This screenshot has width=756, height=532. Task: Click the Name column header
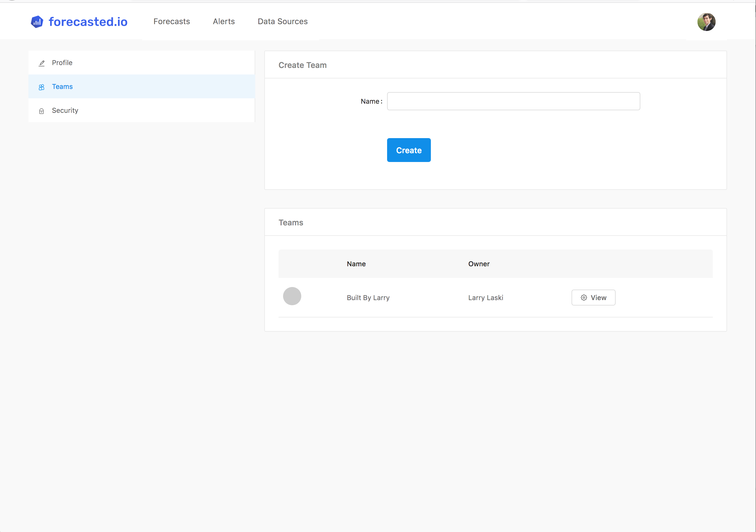point(356,264)
